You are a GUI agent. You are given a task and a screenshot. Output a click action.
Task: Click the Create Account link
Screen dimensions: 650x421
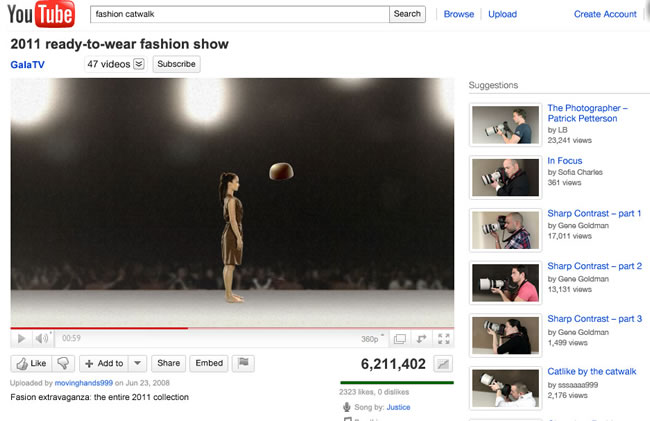click(605, 14)
